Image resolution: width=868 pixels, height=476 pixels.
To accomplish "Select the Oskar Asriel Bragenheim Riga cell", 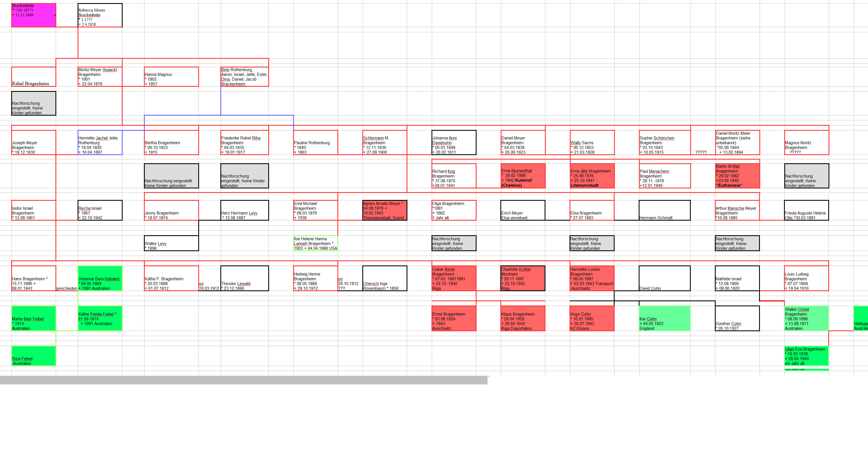I will click(454, 278).
